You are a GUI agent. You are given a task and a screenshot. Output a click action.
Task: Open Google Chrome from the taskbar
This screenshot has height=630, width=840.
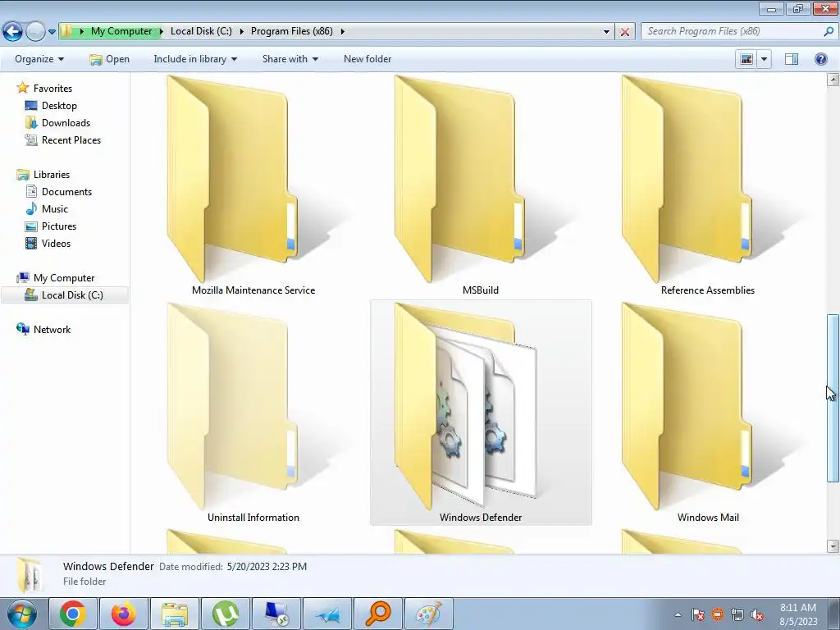73,614
